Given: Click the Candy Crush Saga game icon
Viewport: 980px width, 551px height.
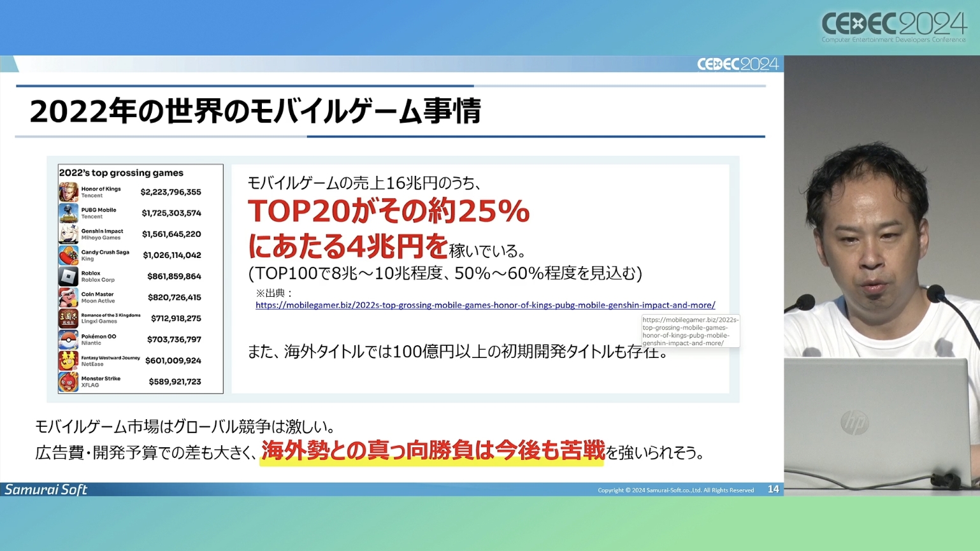Looking at the screenshot, I should [68, 255].
